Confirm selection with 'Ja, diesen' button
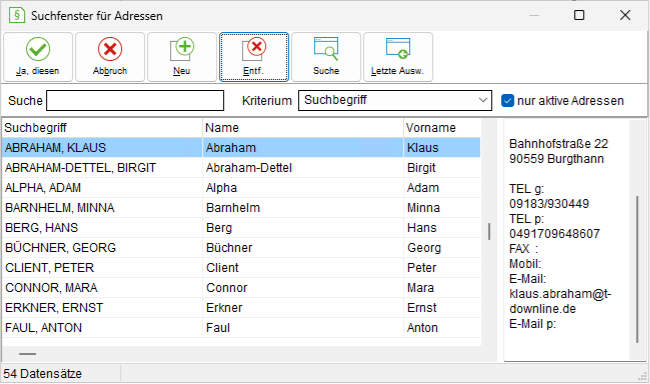 pyautogui.click(x=38, y=57)
